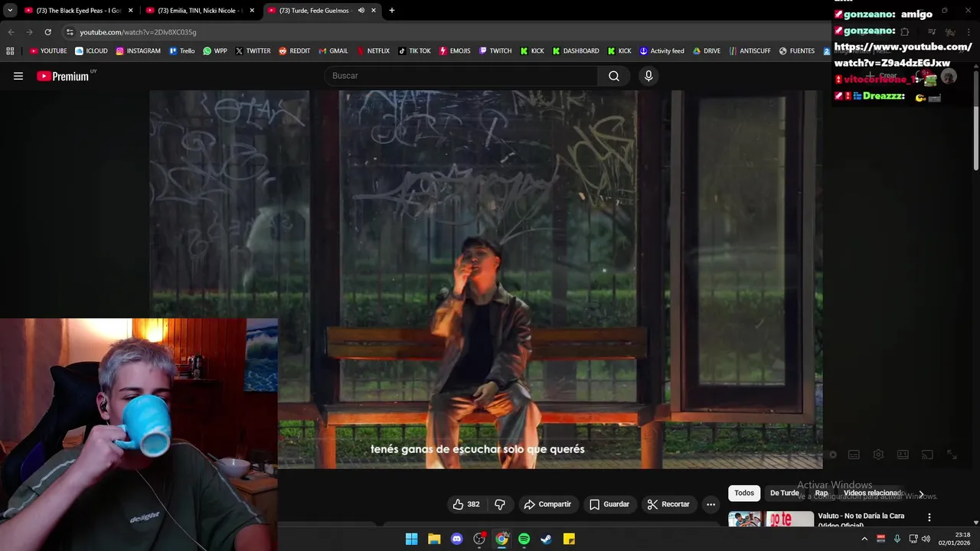Open the DRIVE bookmark
Image resolution: width=980 pixels, height=551 pixels.
707,51
